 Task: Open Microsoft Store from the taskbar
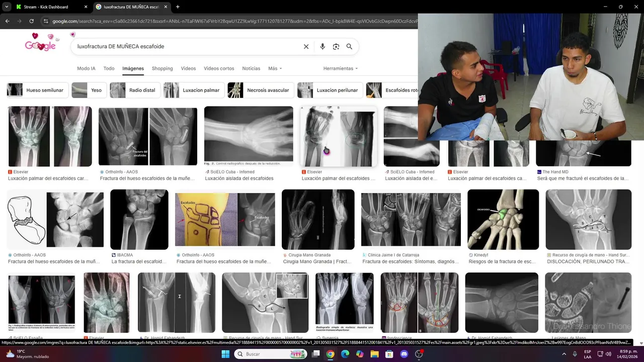389,354
